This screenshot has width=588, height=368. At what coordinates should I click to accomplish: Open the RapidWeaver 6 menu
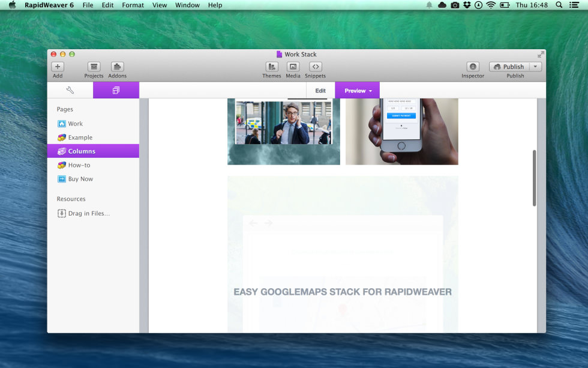(49, 5)
